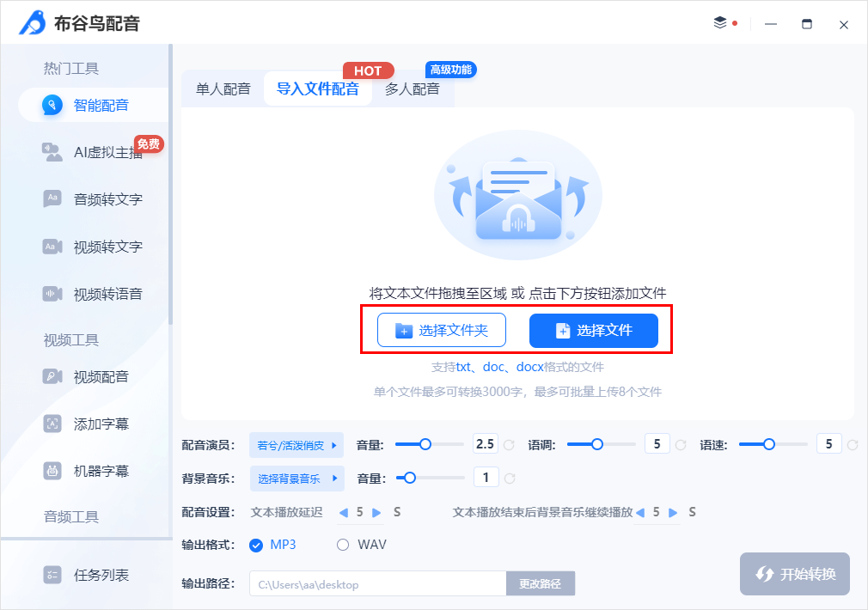Click the background music volume value 1

pos(486,477)
